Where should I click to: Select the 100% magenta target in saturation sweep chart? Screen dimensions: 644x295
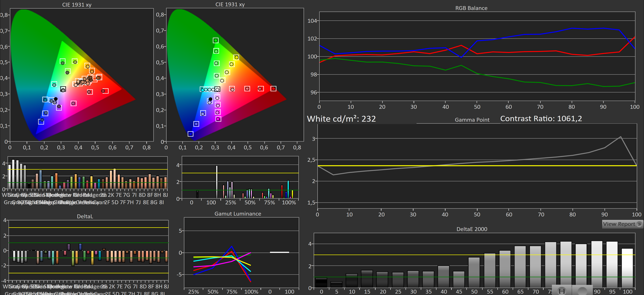218,119
